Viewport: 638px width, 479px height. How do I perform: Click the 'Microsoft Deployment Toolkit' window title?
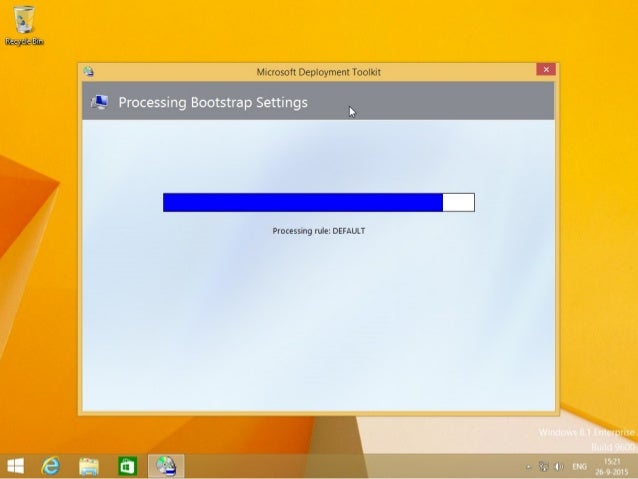pos(319,72)
